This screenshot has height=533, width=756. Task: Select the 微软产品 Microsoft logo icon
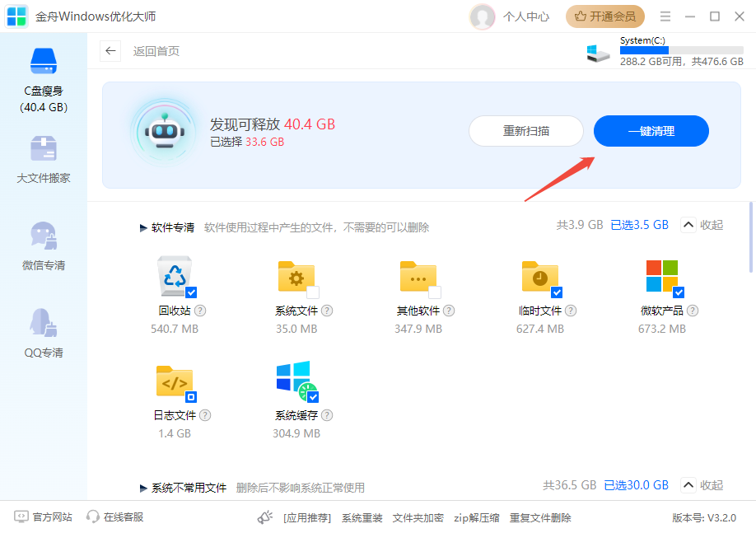pyautogui.click(x=662, y=277)
